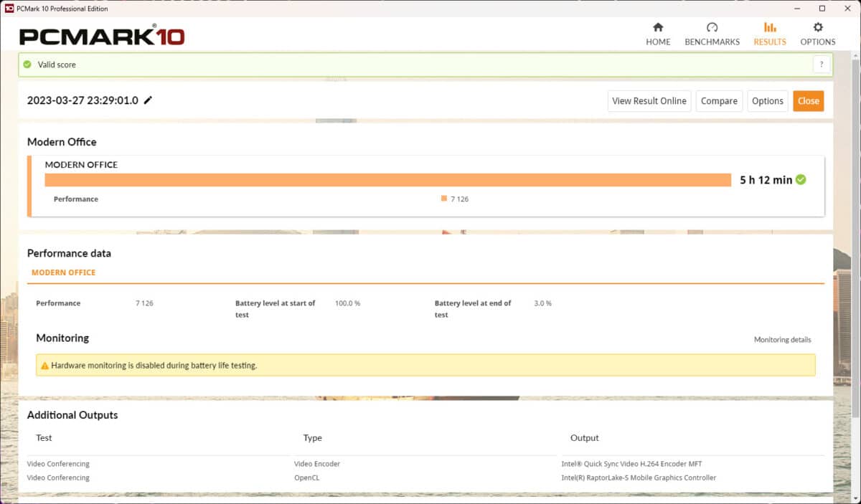The width and height of the screenshot is (861, 504).
Task: Click the orange Performance score square marker
Action: point(444,199)
